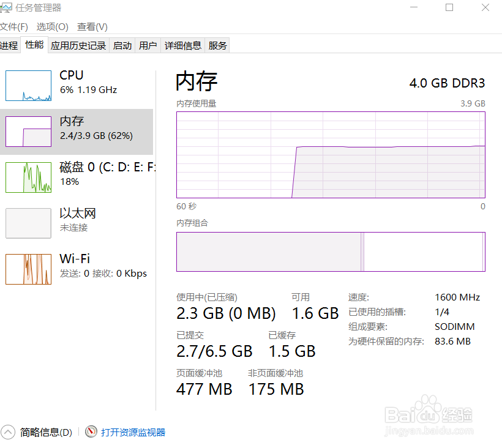Viewport: 502px width, 448px height.
Task: Open the 服务 services tab
Action: pyautogui.click(x=217, y=45)
